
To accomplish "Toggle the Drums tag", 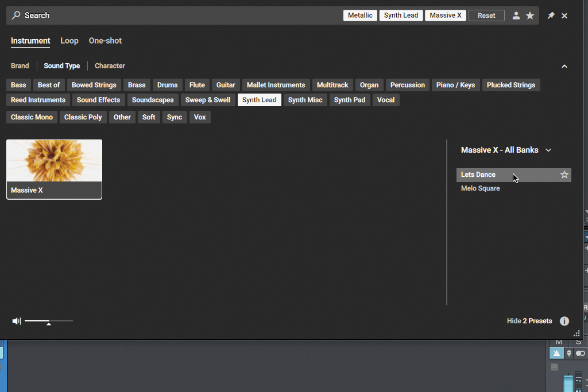I will (167, 85).
